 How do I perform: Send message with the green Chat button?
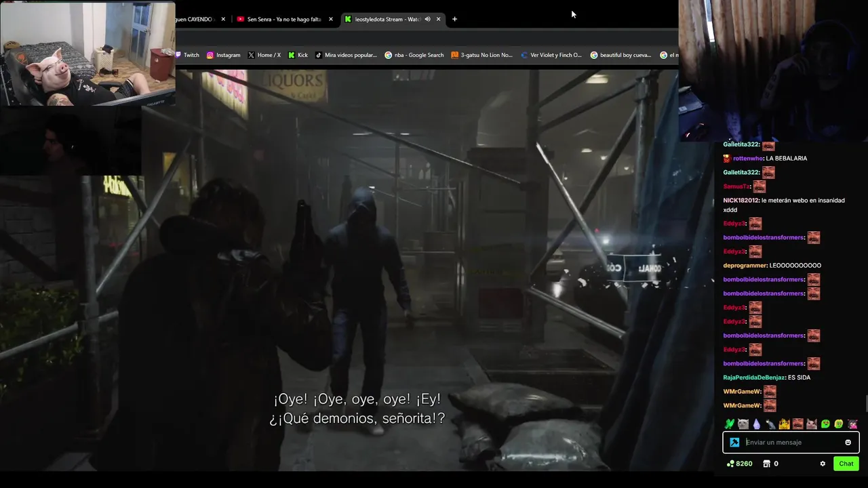point(846,464)
